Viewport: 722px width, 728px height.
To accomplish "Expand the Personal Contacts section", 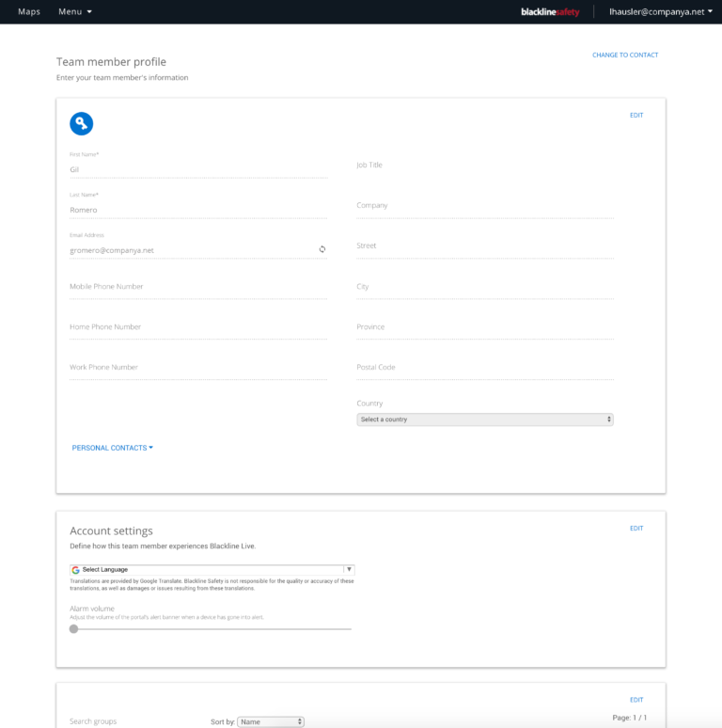I will (x=112, y=448).
